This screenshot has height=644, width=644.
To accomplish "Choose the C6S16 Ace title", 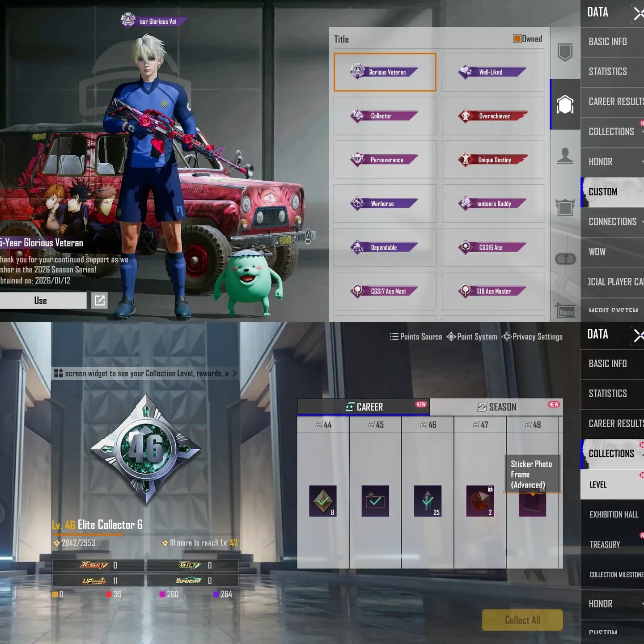I will pyautogui.click(x=493, y=247).
